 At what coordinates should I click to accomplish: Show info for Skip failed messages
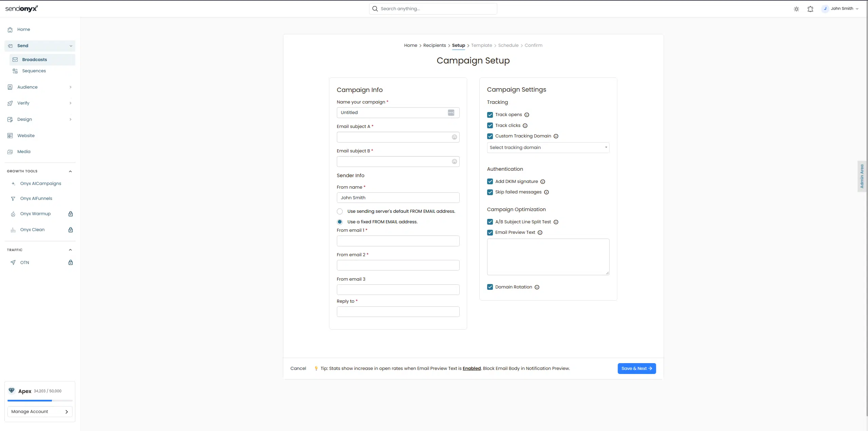point(546,192)
